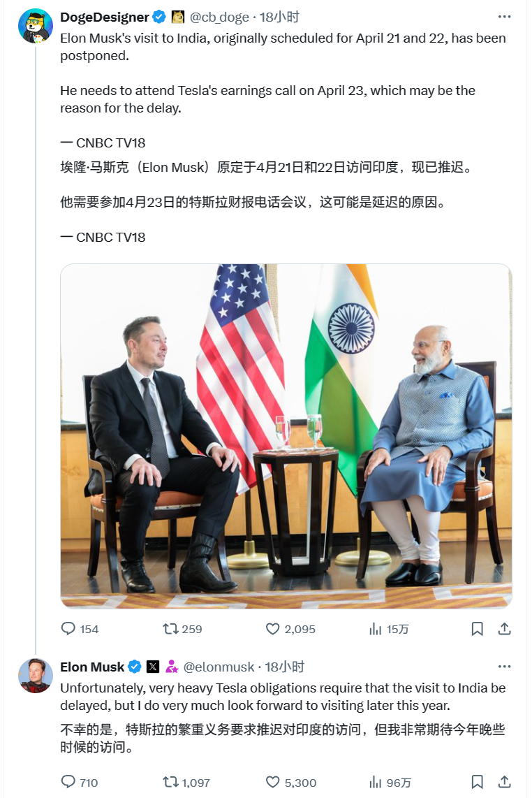This screenshot has width=532, height=798.
Task: View analytics for DogeDesigner's post
Action: [x=376, y=629]
